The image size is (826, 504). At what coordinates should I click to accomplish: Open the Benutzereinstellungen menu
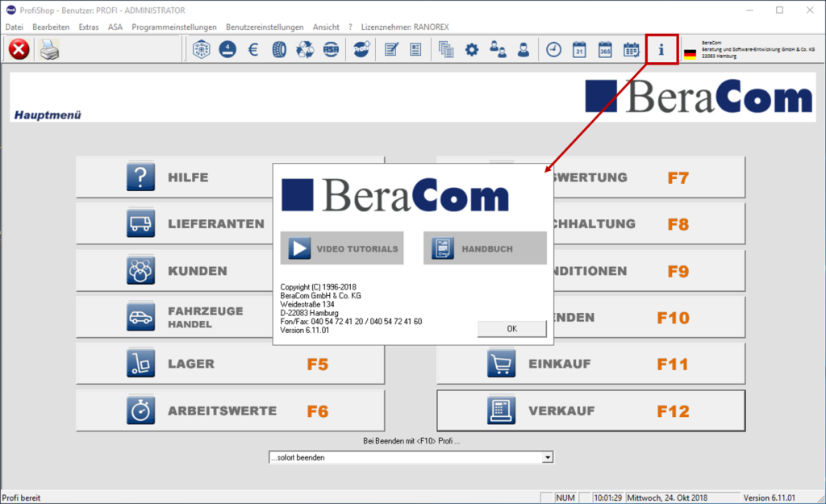(x=265, y=27)
